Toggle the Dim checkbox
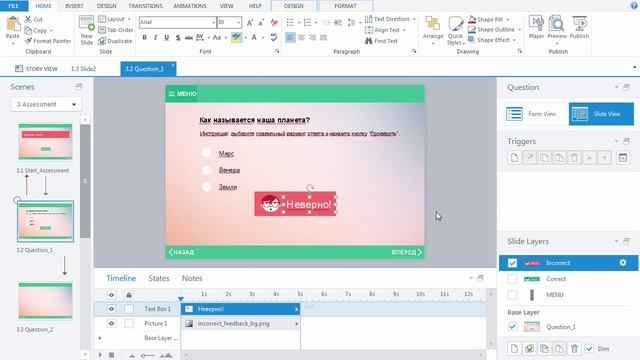 (x=589, y=349)
